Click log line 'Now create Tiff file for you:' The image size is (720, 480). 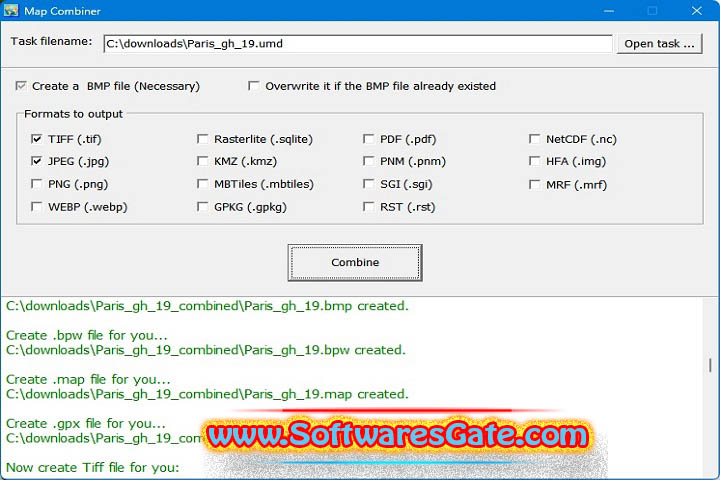click(x=92, y=468)
